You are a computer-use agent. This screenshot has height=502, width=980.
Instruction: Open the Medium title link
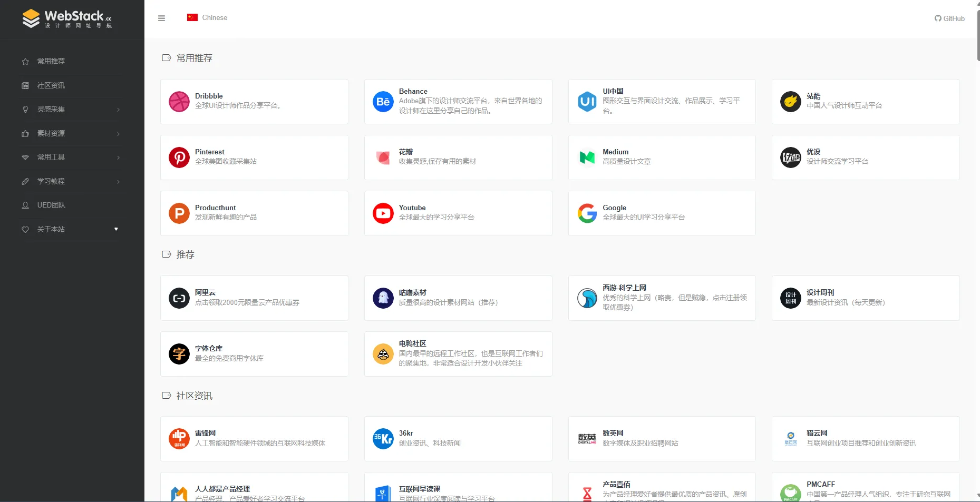pos(616,152)
